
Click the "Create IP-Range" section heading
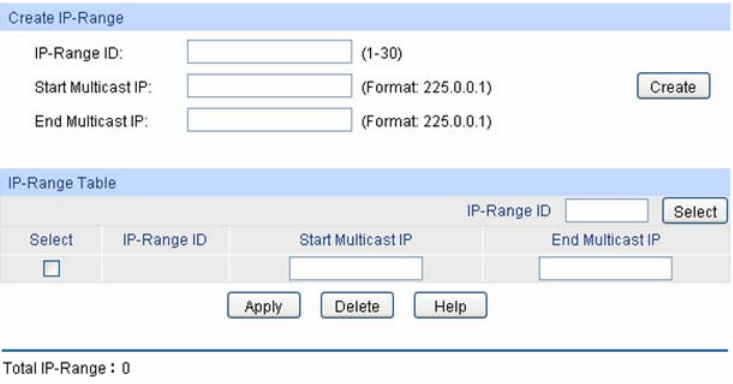tap(66, 18)
